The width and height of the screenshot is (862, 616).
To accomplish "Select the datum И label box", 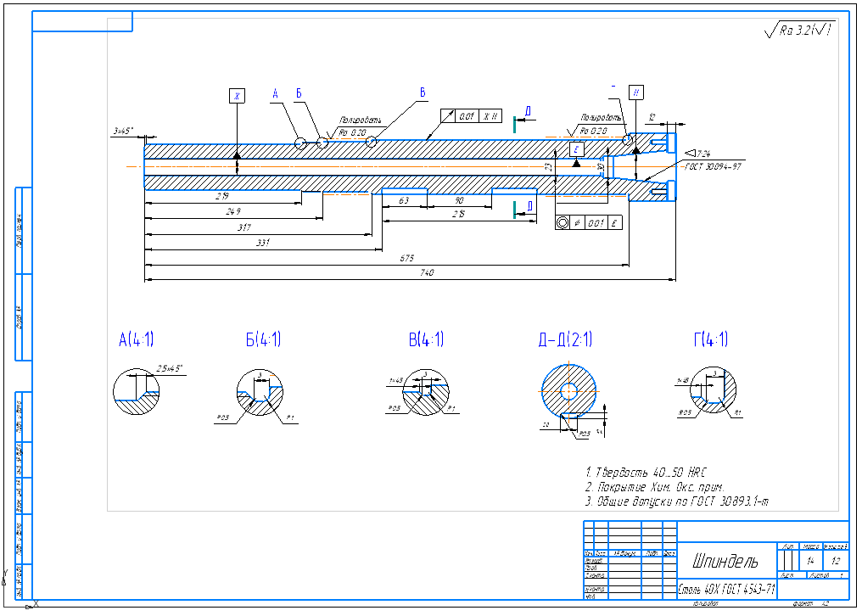I will [635, 92].
